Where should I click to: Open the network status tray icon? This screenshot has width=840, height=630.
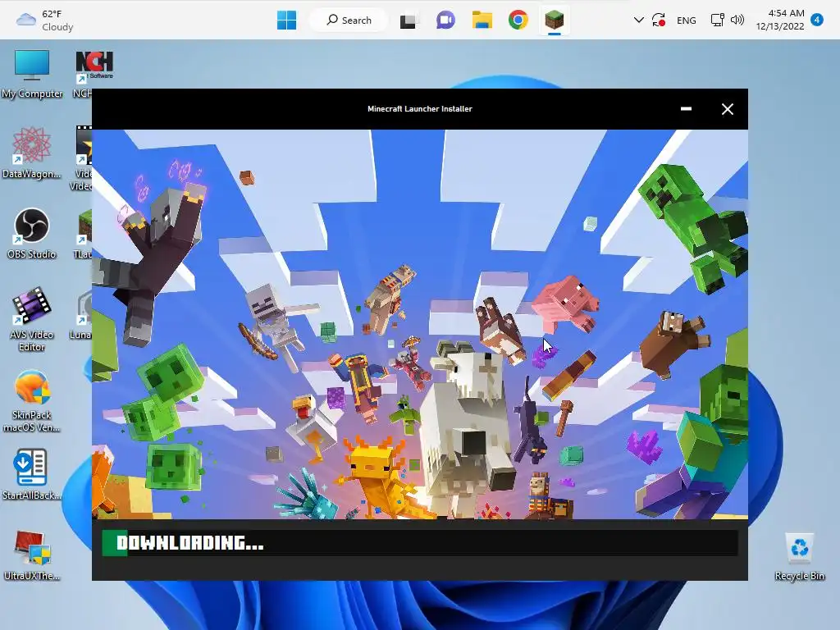point(717,21)
